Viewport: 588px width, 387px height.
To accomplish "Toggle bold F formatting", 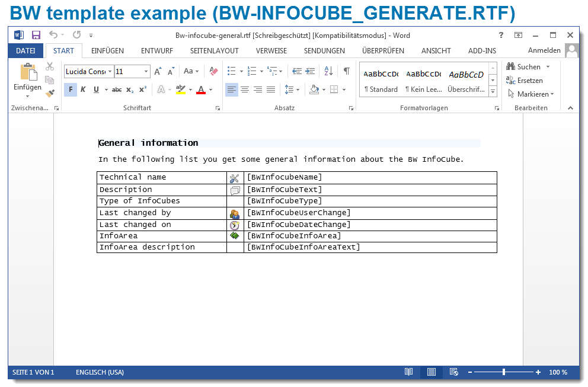I will point(71,89).
